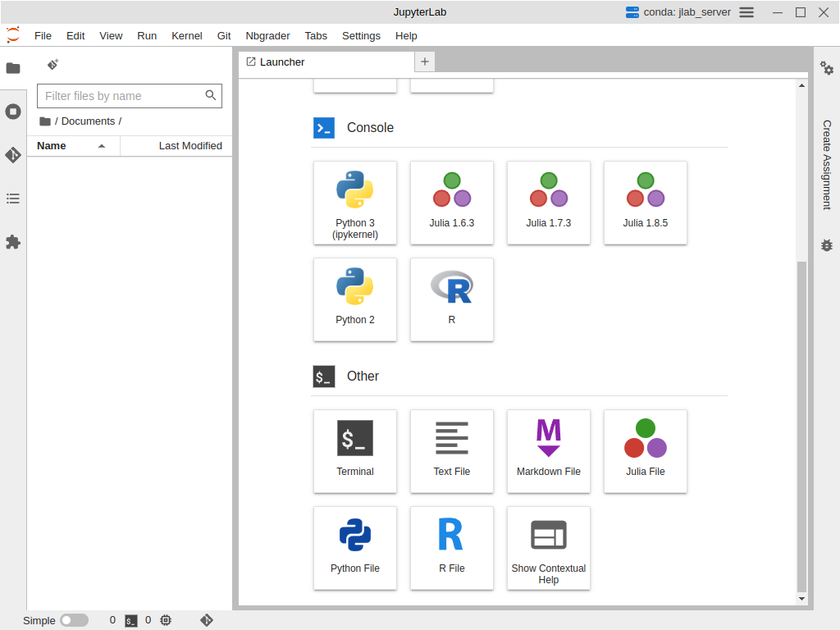Open the Extension Manager puzzle icon

point(13,242)
